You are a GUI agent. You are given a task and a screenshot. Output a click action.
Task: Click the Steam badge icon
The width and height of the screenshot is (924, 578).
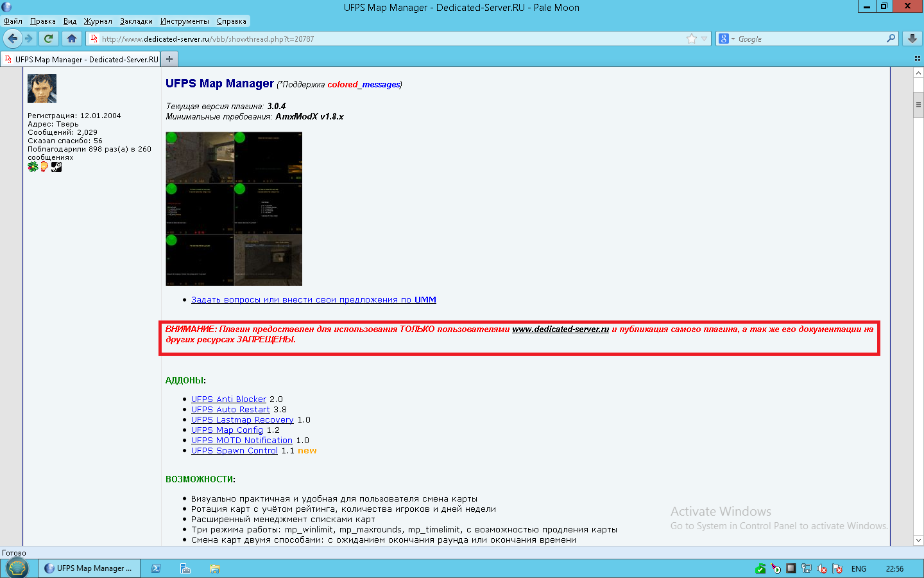[x=56, y=167]
